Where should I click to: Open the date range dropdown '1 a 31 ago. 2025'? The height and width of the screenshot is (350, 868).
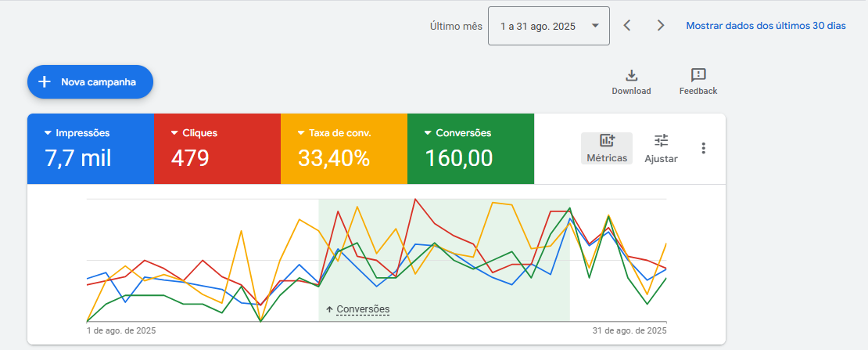tap(548, 26)
